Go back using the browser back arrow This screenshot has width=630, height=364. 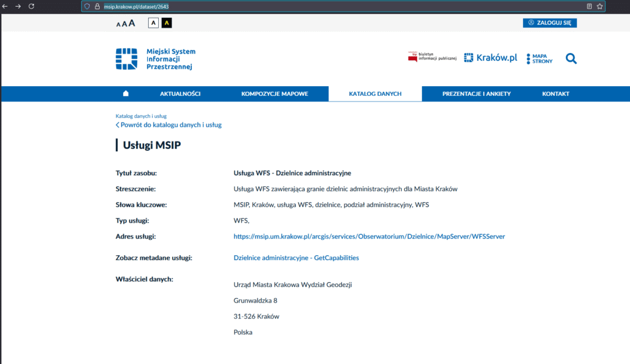[x=5, y=6]
